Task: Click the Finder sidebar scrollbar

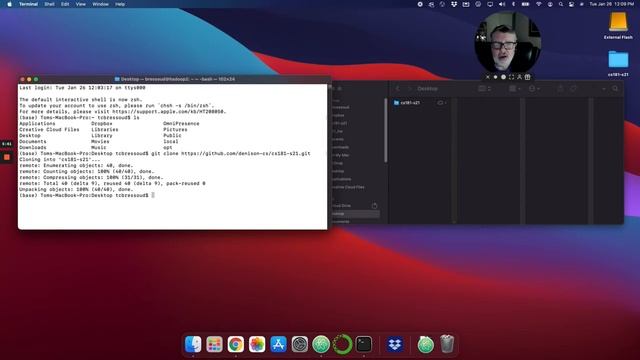Action: pos(385,131)
